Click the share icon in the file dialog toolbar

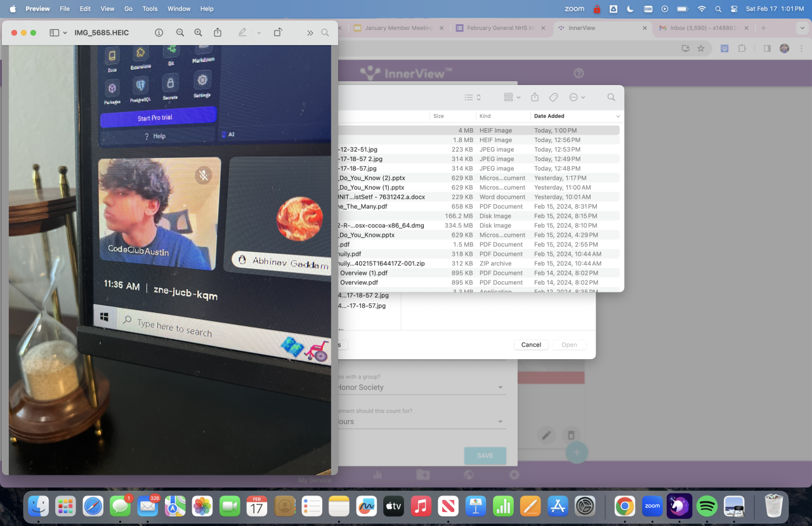point(535,97)
